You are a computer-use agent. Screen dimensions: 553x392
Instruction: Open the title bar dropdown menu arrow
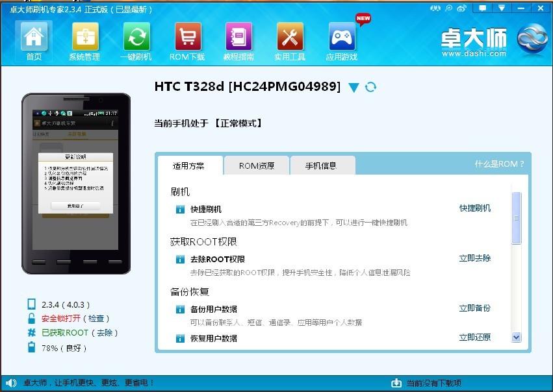(x=502, y=8)
